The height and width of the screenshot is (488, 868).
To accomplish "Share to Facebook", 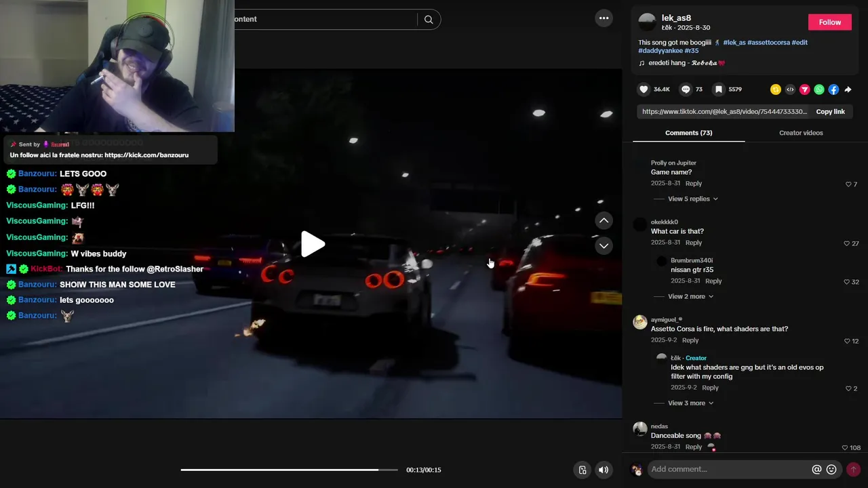I will [833, 89].
